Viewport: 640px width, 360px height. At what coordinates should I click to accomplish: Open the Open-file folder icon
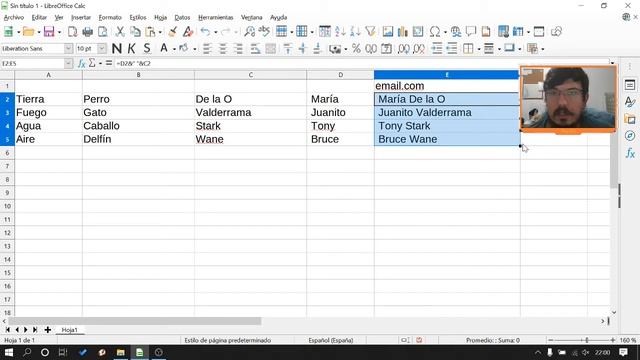(x=28, y=31)
